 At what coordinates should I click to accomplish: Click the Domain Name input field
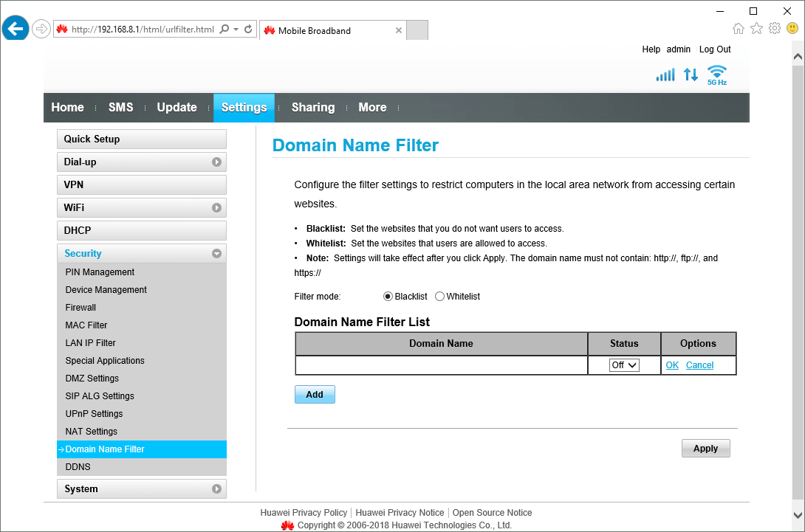441,365
